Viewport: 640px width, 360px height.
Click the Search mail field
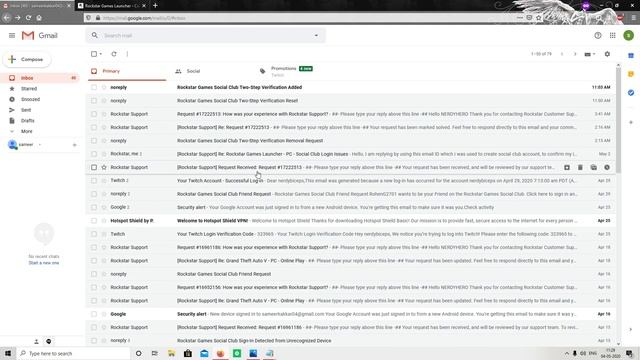coord(206,36)
